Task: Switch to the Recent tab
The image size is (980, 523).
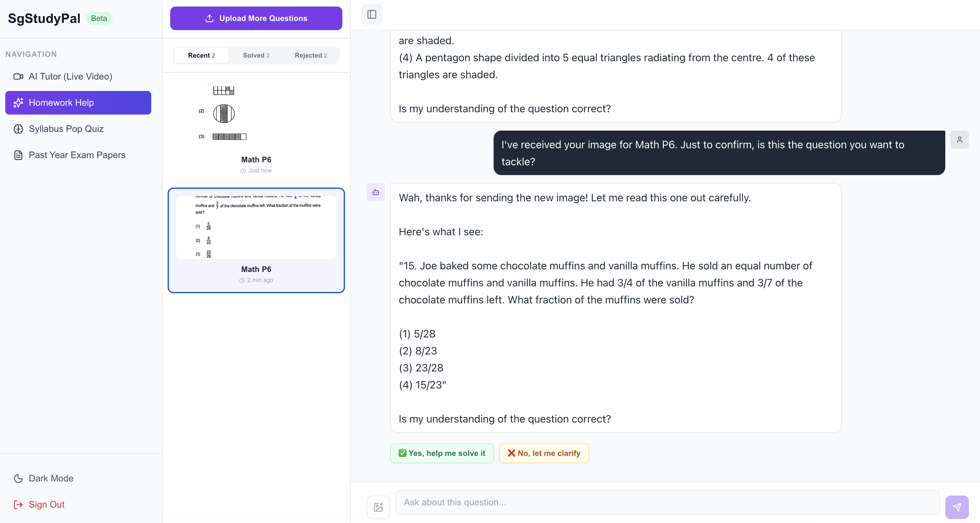Action: (x=201, y=56)
